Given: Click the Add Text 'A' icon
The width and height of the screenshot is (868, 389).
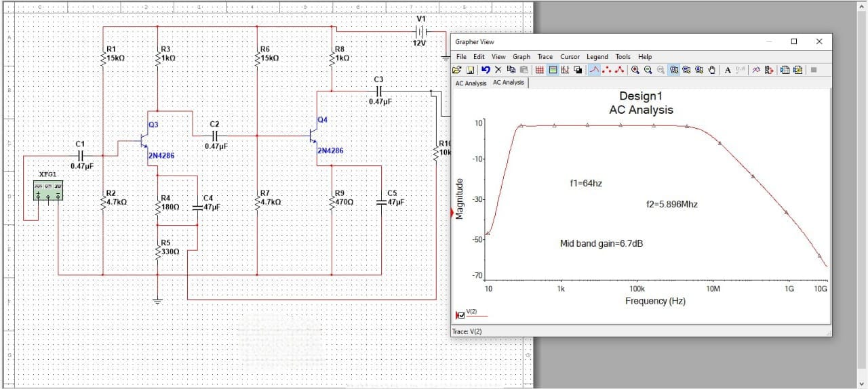Looking at the screenshot, I should click(728, 70).
